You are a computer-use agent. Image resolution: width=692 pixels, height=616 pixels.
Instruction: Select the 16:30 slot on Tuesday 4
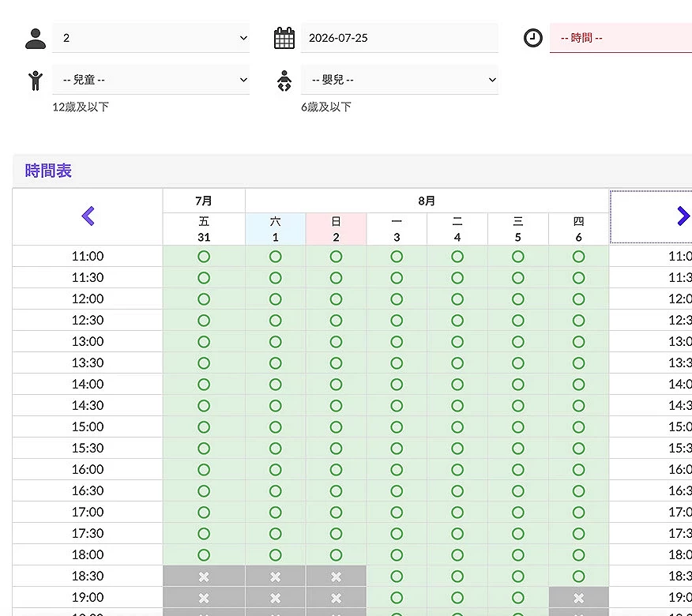[457, 491]
